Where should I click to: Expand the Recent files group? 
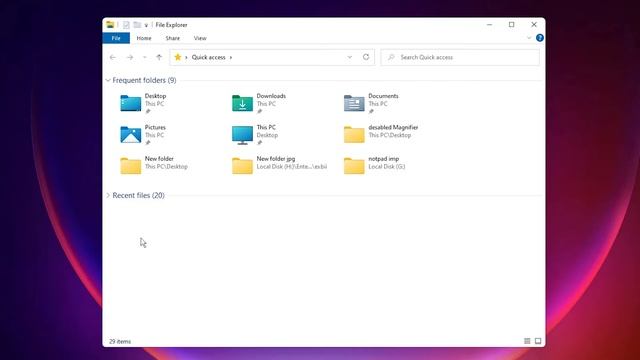(108, 196)
